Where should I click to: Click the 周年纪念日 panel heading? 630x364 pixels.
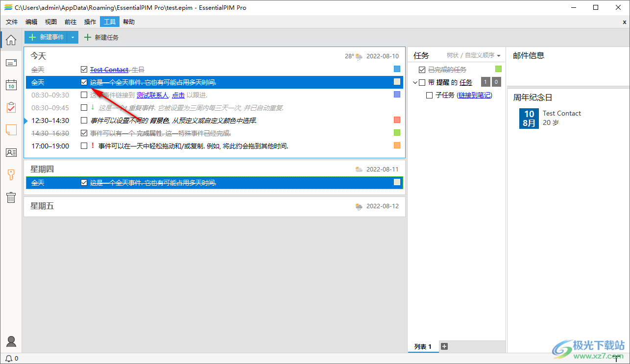point(533,97)
